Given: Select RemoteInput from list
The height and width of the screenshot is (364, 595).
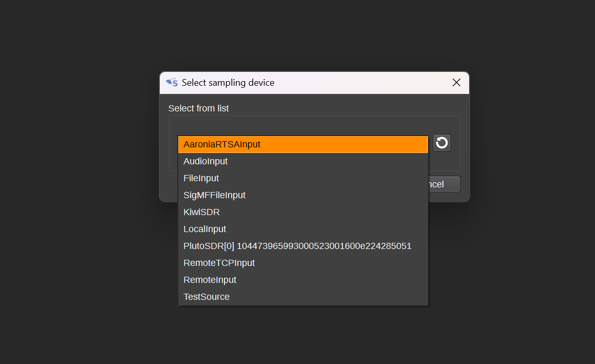Looking at the screenshot, I should (x=303, y=280).
